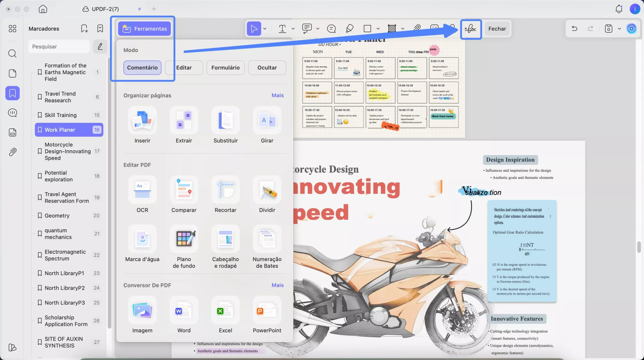Expand the text markup dropdown arrow
Screen dimensions: 644x360
coord(293,29)
